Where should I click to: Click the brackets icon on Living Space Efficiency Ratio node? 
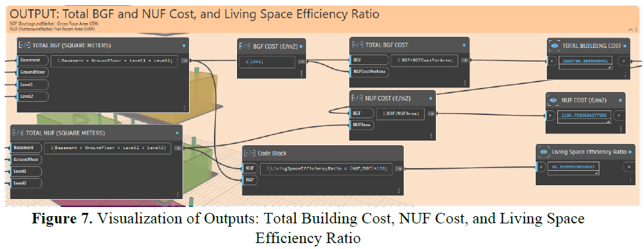tap(544, 152)
